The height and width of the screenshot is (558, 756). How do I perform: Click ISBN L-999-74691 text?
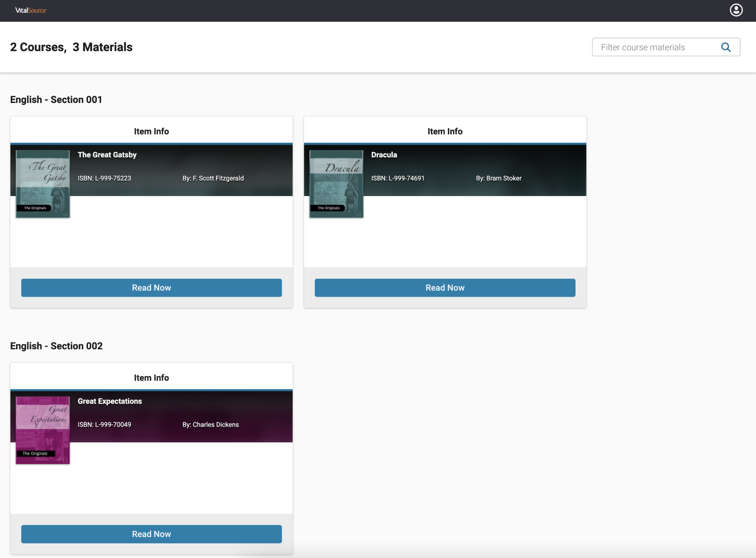[x=398, y=178]
